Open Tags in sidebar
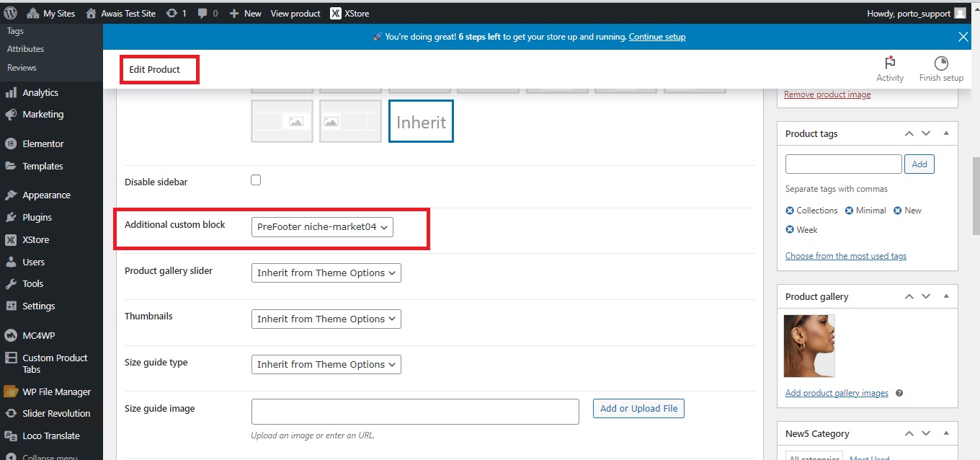 [x=15, y=31]
